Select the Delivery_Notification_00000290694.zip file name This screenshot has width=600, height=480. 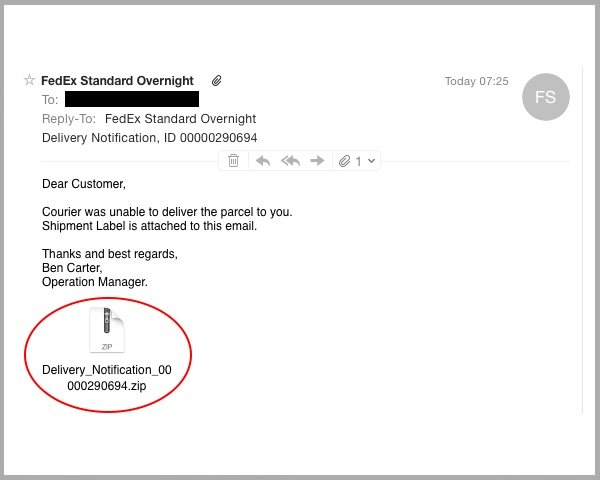[107, 377]
